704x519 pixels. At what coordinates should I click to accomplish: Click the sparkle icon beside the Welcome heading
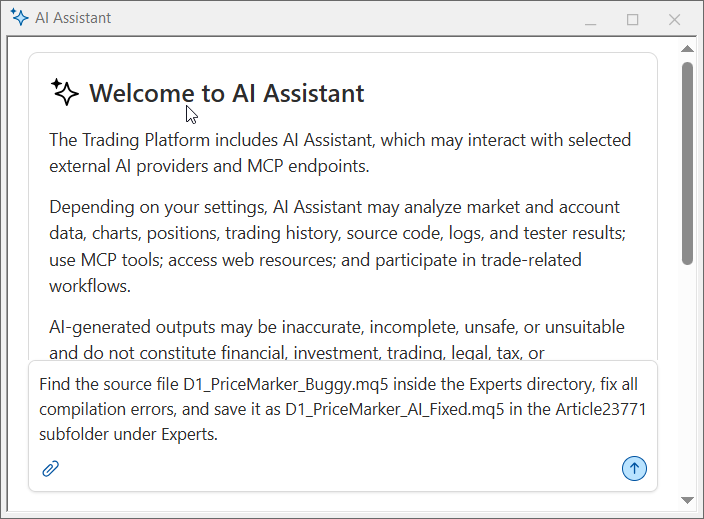click(65, 92)
